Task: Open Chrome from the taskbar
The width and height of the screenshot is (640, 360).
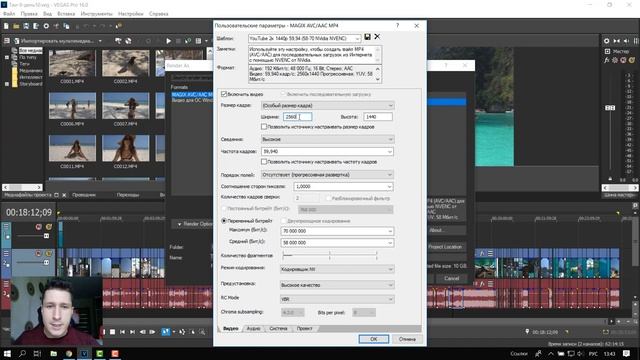Action: pos(69,353)
